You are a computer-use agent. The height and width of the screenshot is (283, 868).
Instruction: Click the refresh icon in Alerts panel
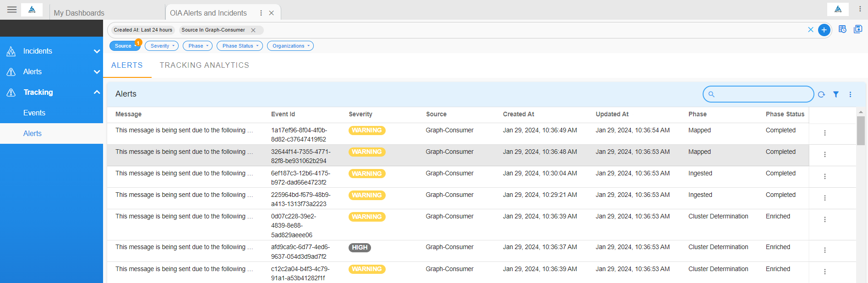tap(821, 94)
